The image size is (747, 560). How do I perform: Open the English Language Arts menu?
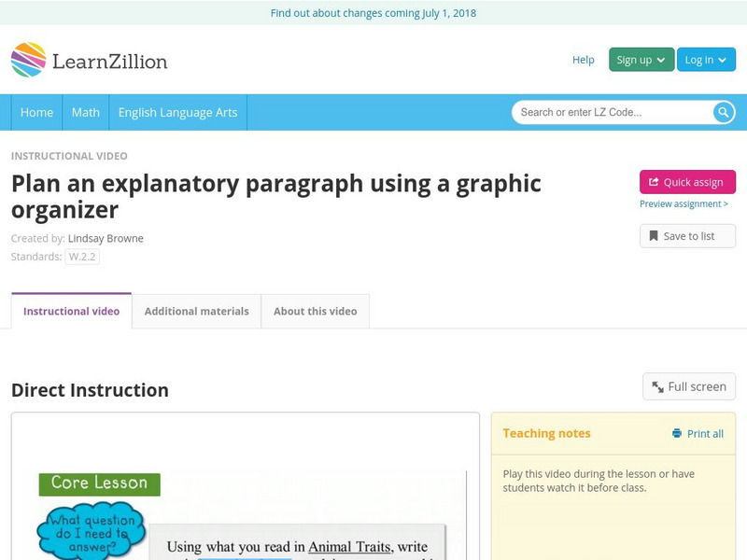177,112
